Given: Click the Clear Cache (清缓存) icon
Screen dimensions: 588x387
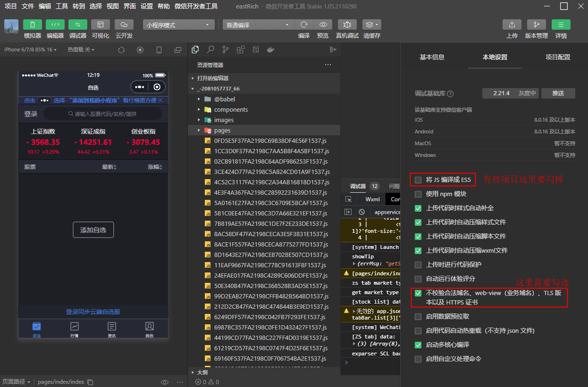Looking at the screenshot, I should click(372, 25).
